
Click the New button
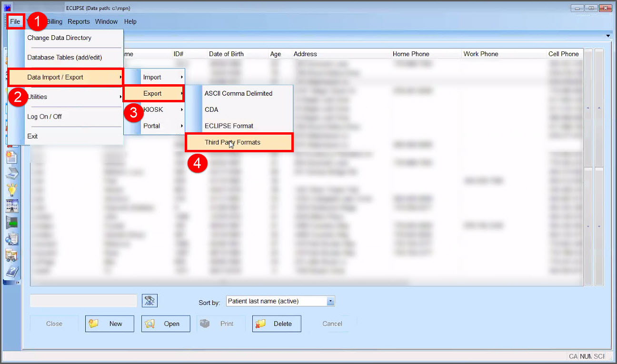click(109, 324)
